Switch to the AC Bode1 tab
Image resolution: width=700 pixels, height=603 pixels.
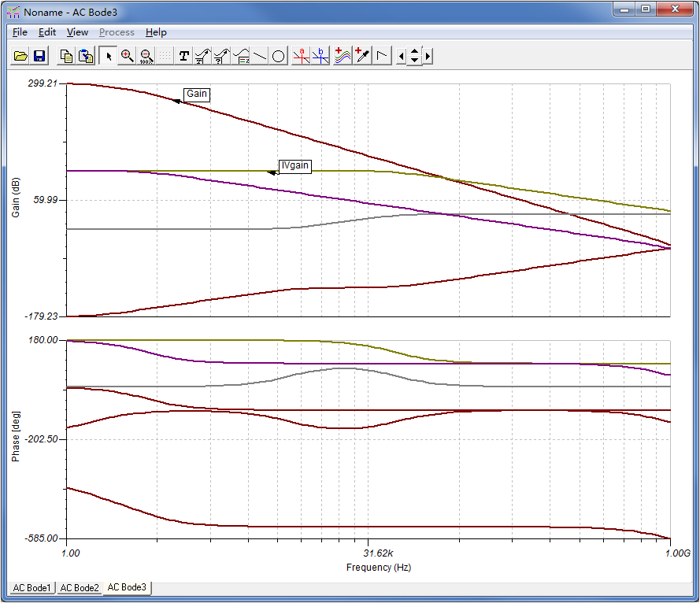tap(31, 587)
